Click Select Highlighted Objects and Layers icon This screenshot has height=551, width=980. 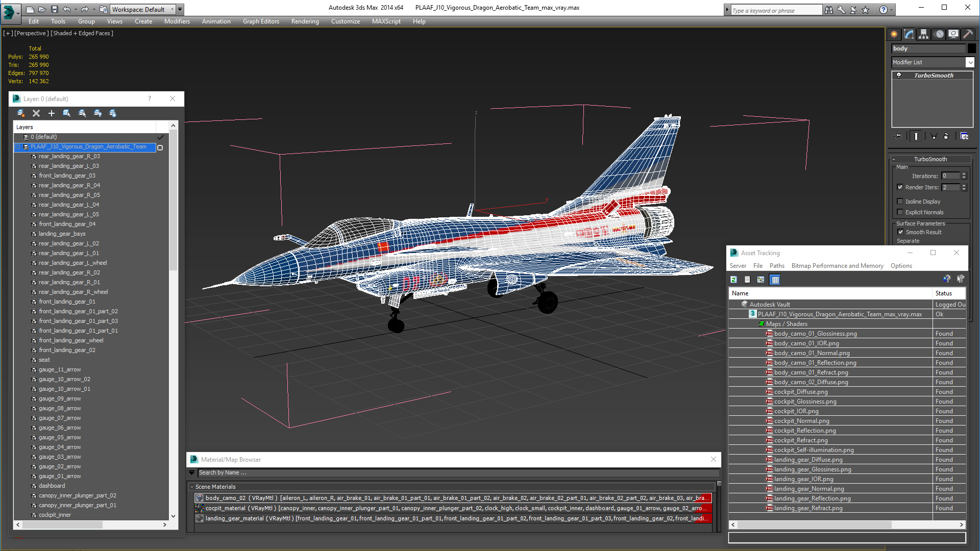(x=67, y=113)
